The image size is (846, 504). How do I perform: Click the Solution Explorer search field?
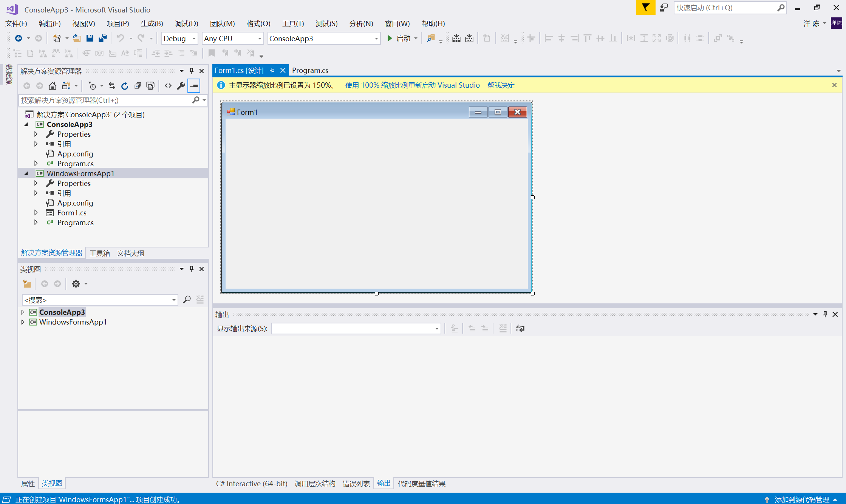click(106, 100)
